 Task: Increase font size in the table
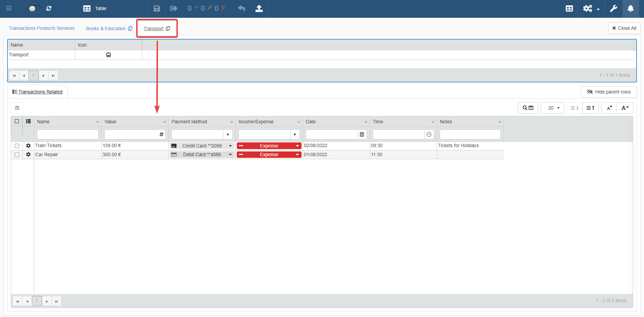[625, 108]
